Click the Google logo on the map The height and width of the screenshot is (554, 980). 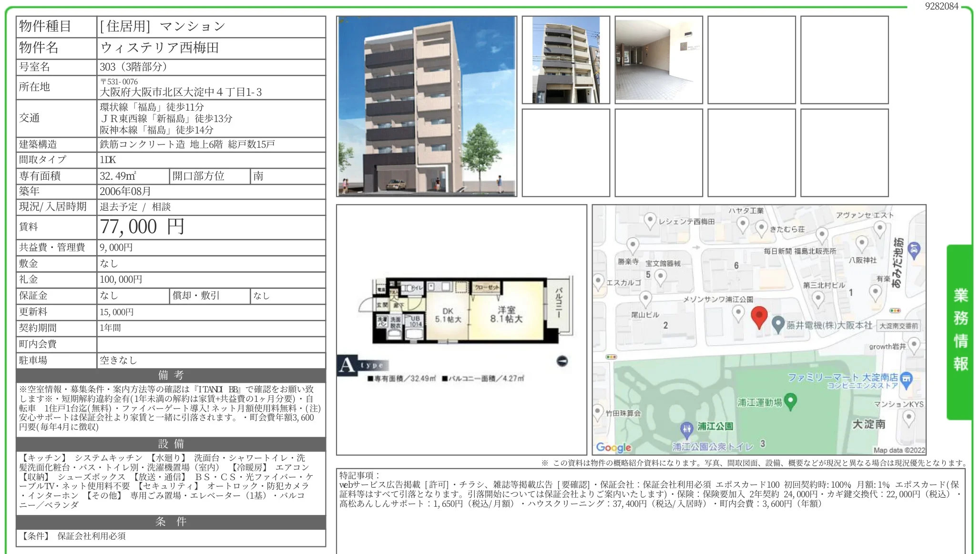[613, 447]
